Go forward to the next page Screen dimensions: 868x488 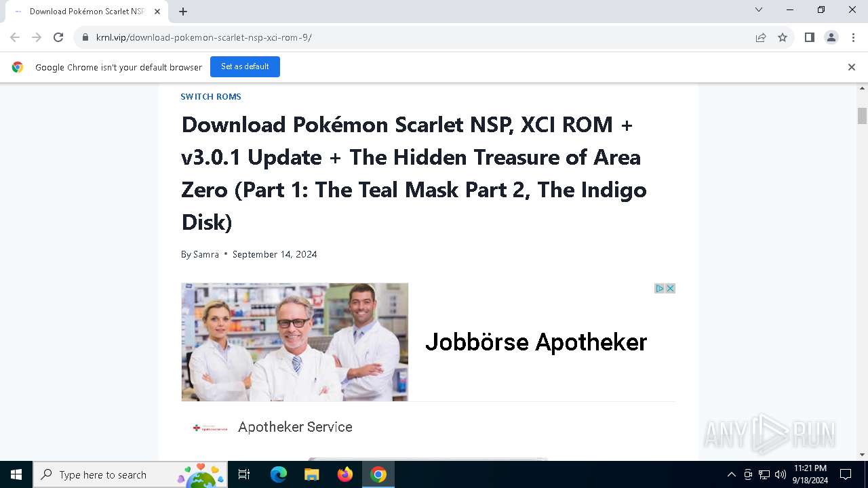pos(37,37)
